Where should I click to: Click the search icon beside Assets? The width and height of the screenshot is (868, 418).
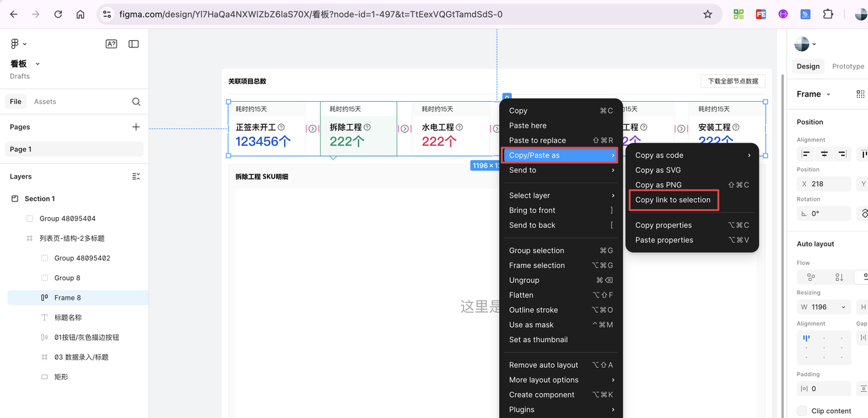(136, 102)
